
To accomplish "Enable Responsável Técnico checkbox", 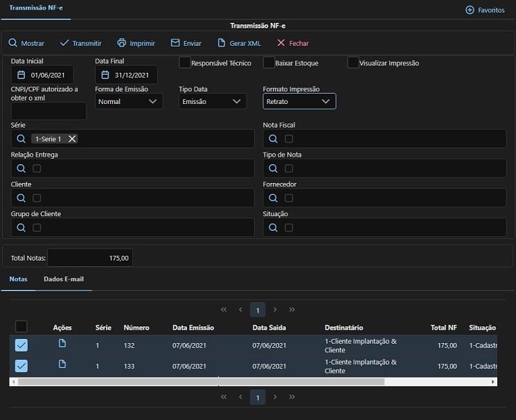I will [185, 62].
